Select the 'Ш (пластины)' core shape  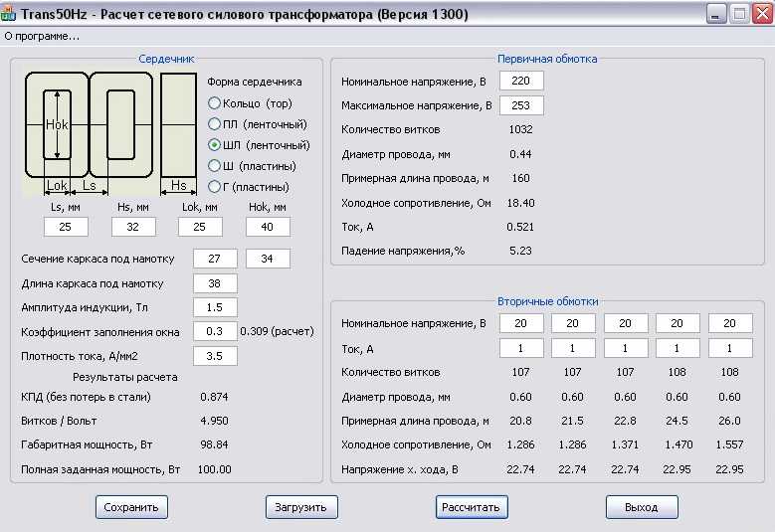pyautogui.click(x=253, y=166)
